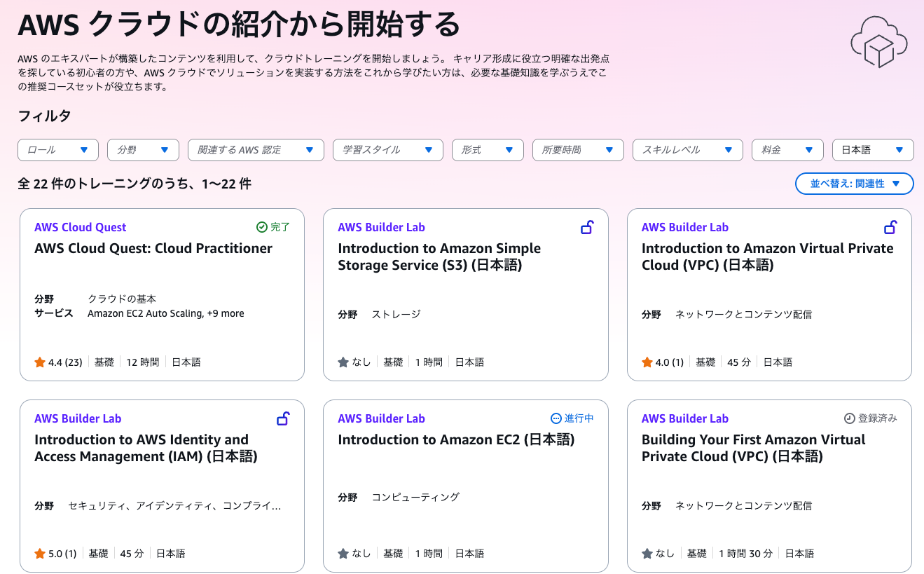
Task: Click 'Amazon EC2 Auto Scaling, +9 more' services text
Action: point(166,313)
